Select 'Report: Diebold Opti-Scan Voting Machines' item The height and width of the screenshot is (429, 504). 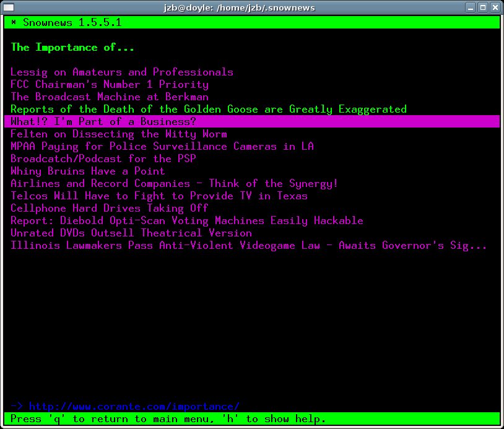point(187,221)
